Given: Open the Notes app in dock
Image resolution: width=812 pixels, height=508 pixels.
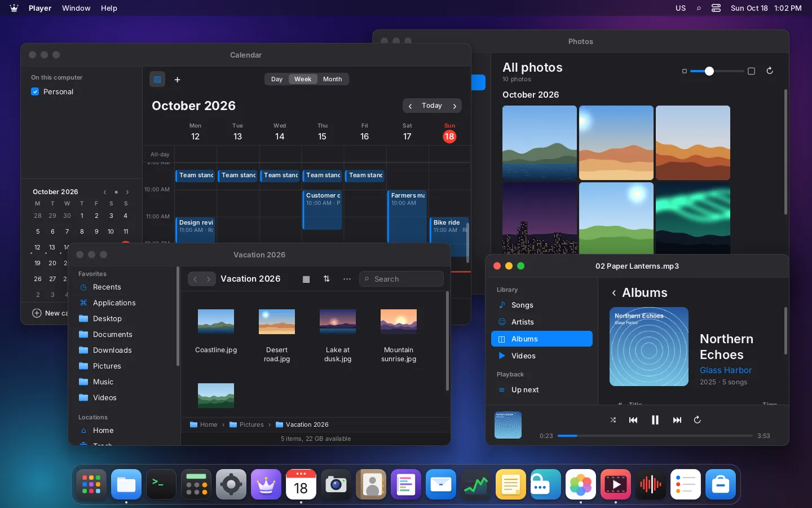Looking at the screenshot, I should click(511, 484).
